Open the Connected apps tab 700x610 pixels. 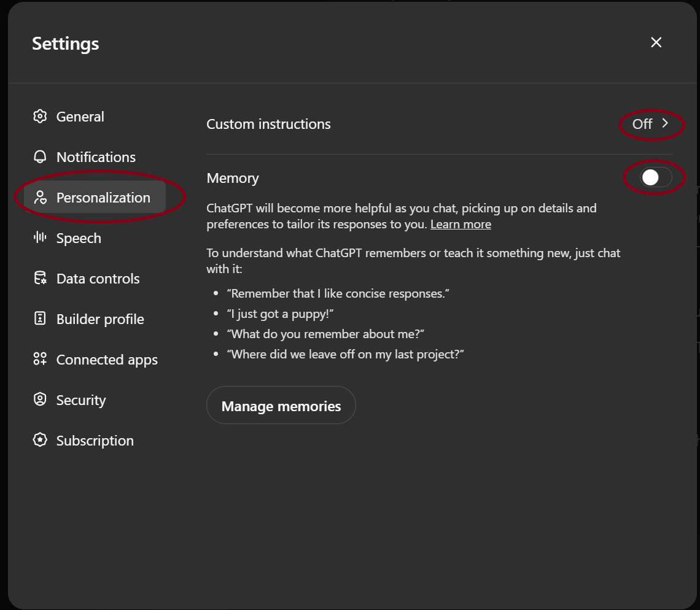tap(95, 359)
